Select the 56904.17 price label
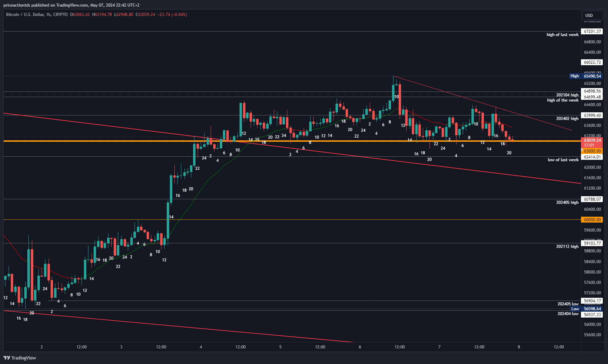This screenshot has height=364, width=608. 592,301
